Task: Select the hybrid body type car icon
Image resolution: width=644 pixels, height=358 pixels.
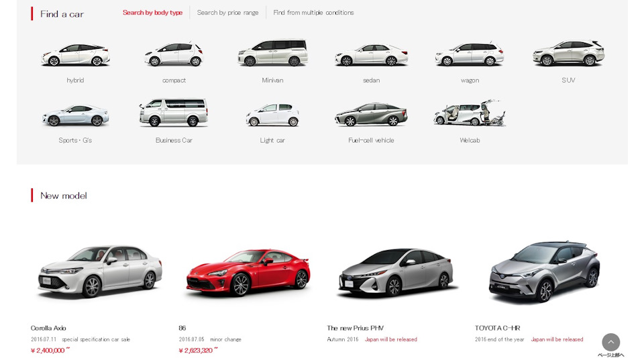Action: 75,54
